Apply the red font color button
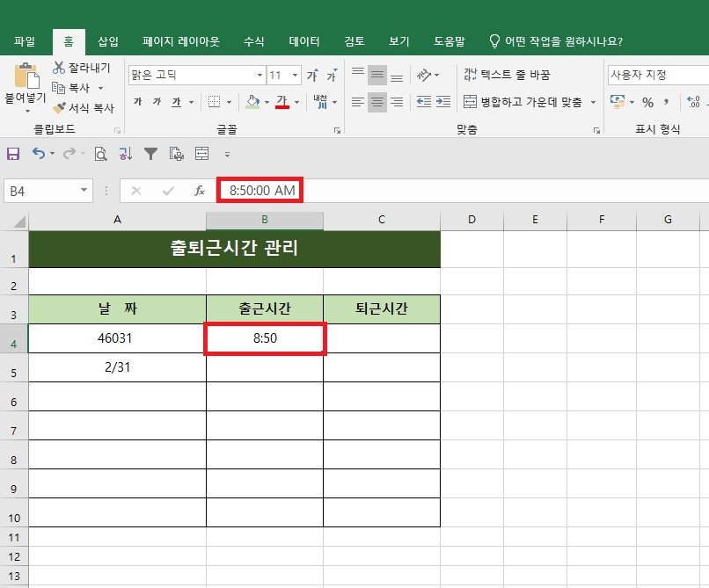The height and width of the screenshot is (588, 709). [x=282, y=102]
